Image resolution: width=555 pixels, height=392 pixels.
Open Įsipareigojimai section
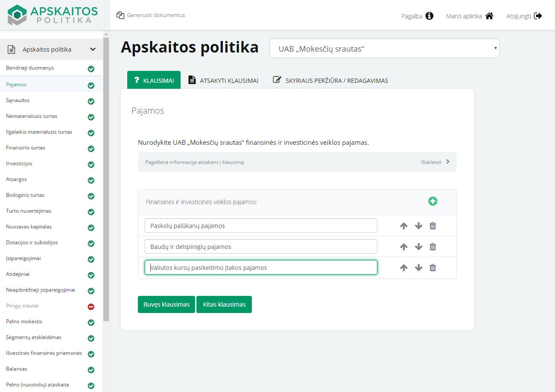[x=23, y=258]
